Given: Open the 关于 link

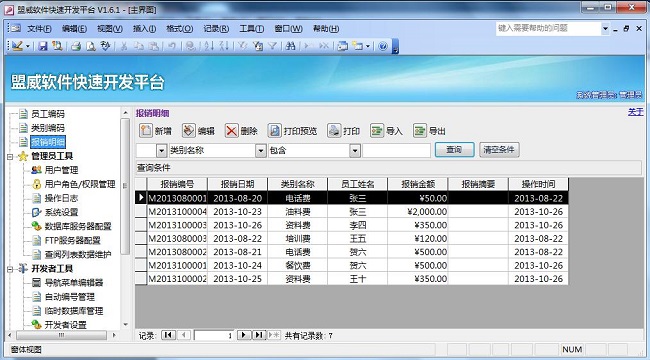Looking at the screenshot, I should tap(635, 112).
